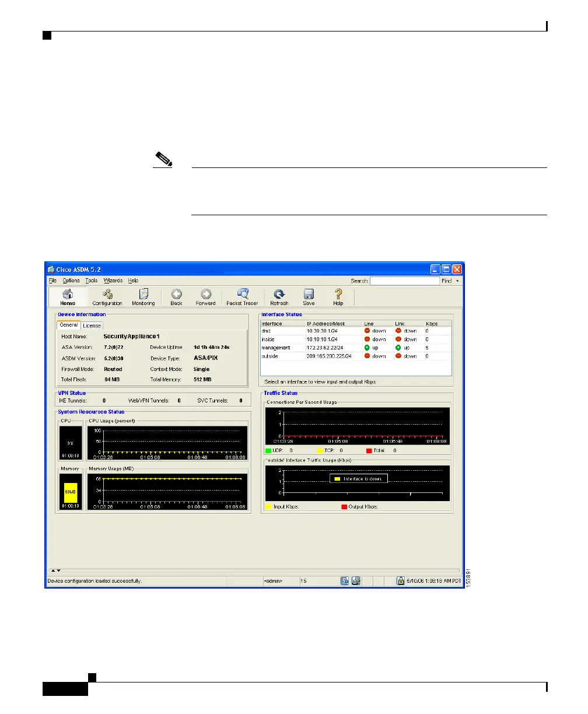Screen dimensions: 588x714
Task: Select the management interface row
Action: coord(356,347)
